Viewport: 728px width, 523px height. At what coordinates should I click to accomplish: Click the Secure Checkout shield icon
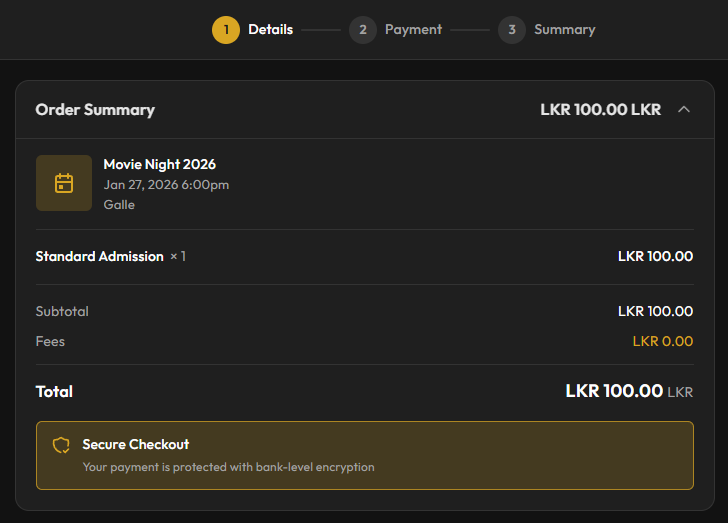pos(61,446)
